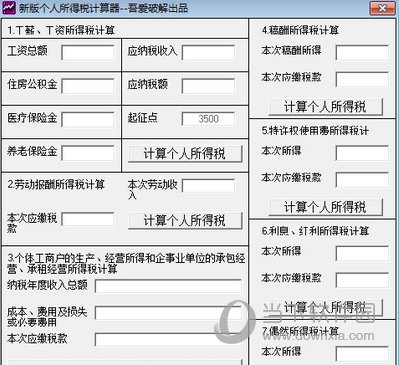Screen dimensions: 399x365
Task: Click the 纳税年度收入总额 input field
Action: tap(168, 286)
